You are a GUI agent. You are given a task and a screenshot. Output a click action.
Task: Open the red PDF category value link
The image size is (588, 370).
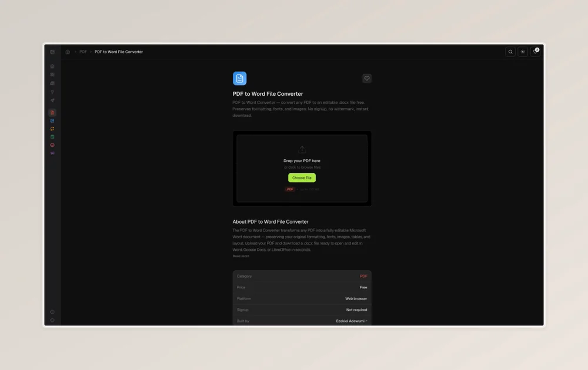(363, 276)
